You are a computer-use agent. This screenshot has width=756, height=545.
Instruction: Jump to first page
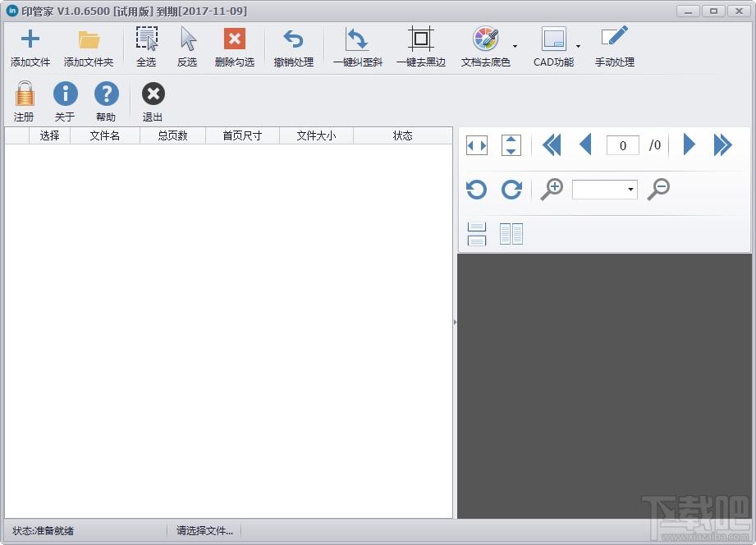point(552,145)
